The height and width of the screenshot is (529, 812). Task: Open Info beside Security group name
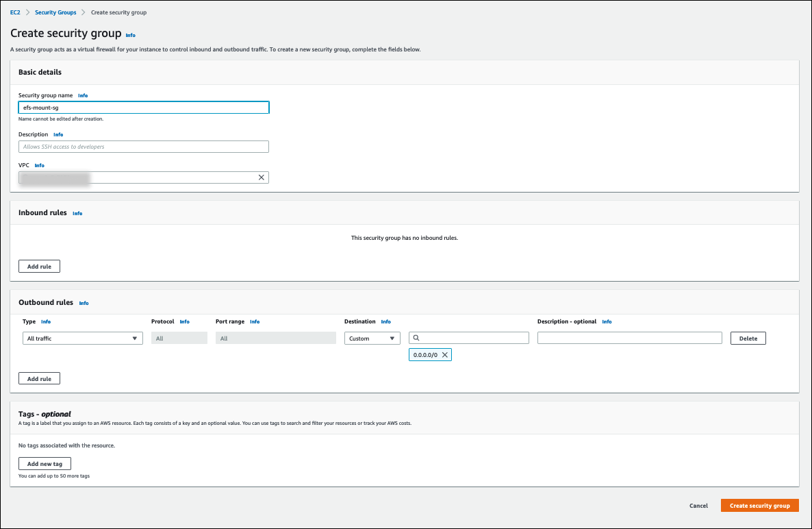point(83,95)
